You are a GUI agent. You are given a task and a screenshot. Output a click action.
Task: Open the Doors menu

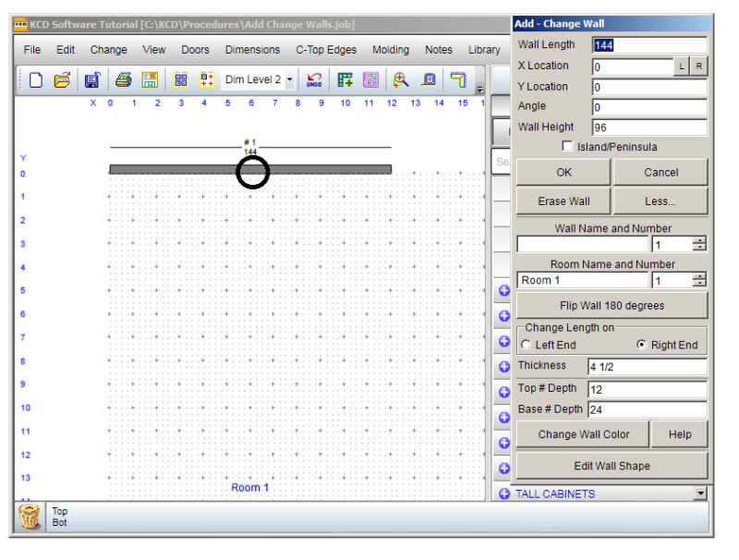click(x=195, y=50)
